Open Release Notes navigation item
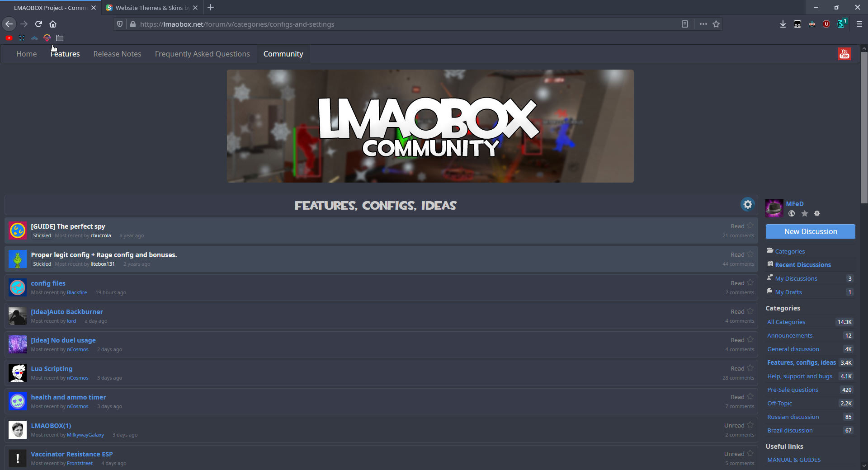868x470 pixels. point(117,54)
